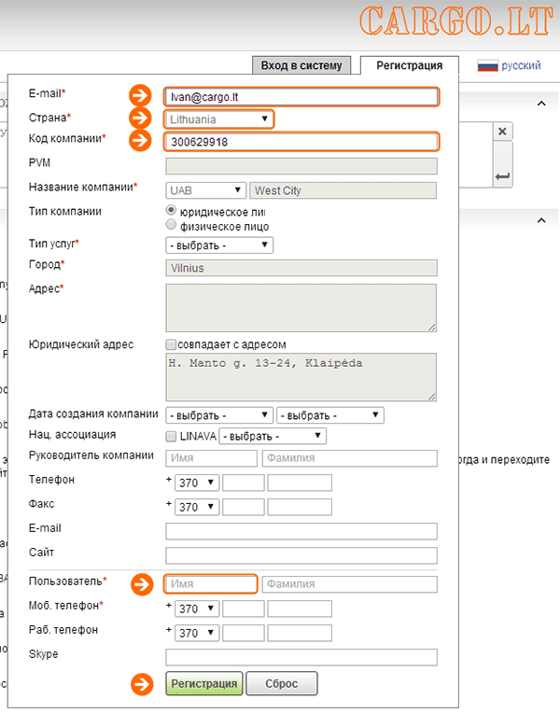Click the orange arrow beside the Регистрация button
The height and width of the screenshot is (728, 560).
(140, 683)
